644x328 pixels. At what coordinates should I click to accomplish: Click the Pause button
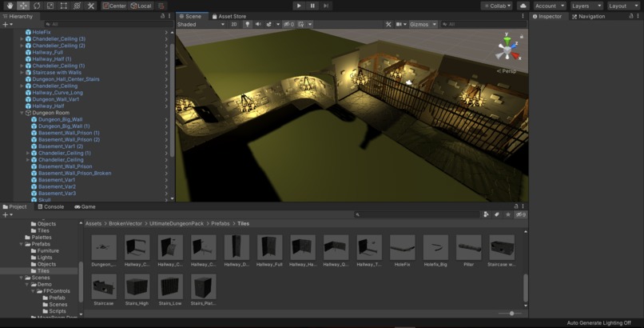(x=312, y=6)
